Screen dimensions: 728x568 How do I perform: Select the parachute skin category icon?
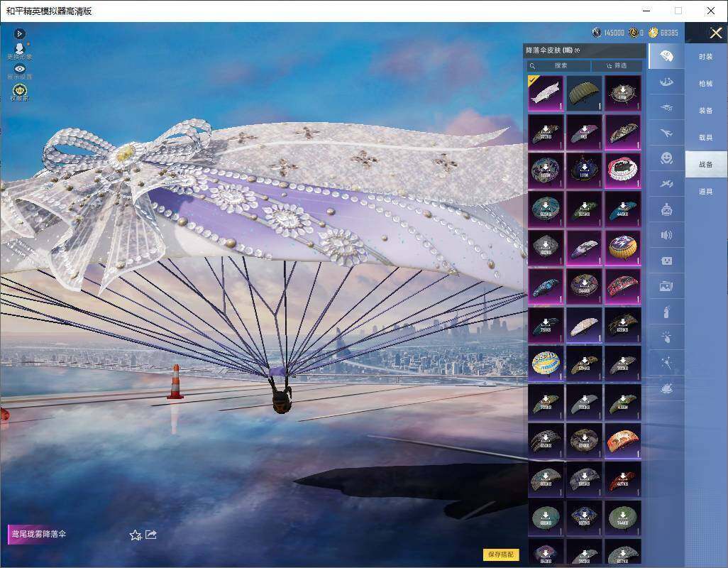(x=666, y=56)
